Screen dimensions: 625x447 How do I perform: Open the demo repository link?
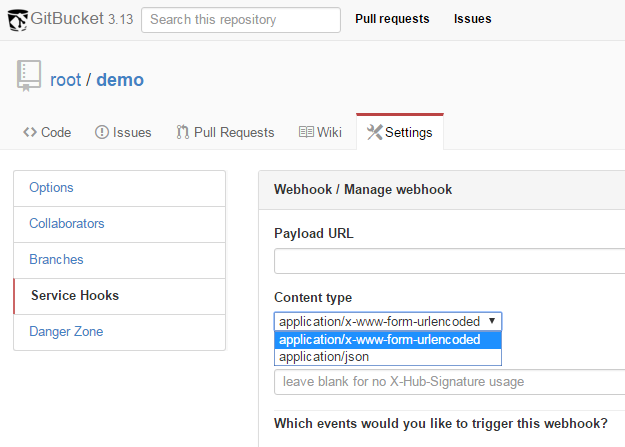[120, 80]
